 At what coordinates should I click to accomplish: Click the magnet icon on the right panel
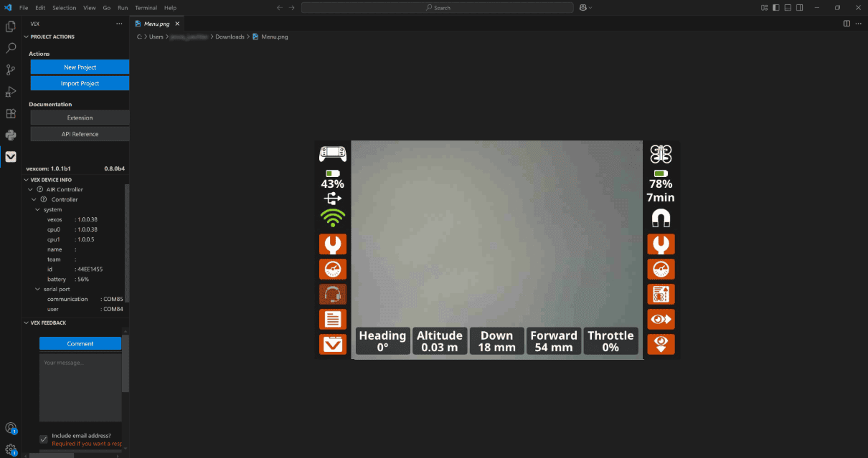click(x=661, y=219)
